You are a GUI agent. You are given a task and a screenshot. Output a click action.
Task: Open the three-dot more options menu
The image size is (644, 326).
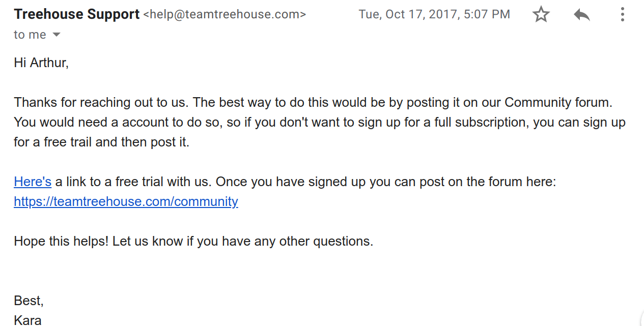[622, 15]
